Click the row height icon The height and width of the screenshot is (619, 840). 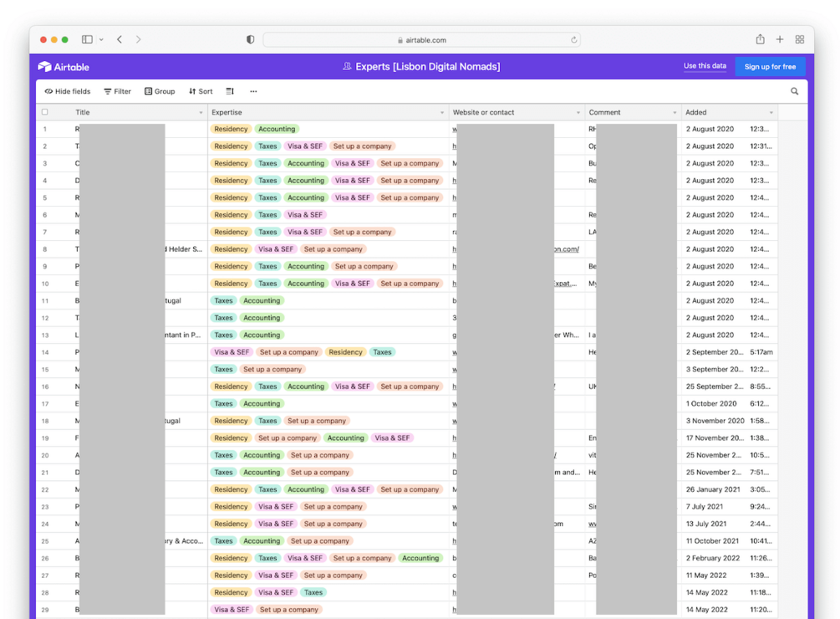coord(230,92)
